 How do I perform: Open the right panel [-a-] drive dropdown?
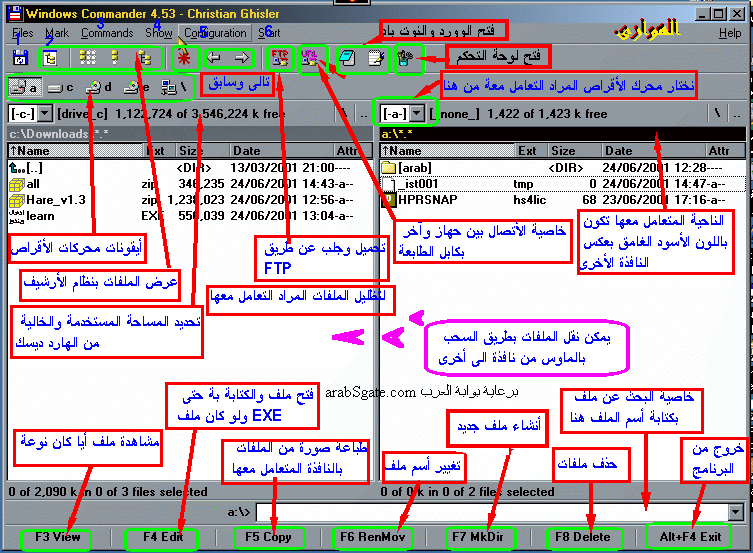tap(417, 114)
